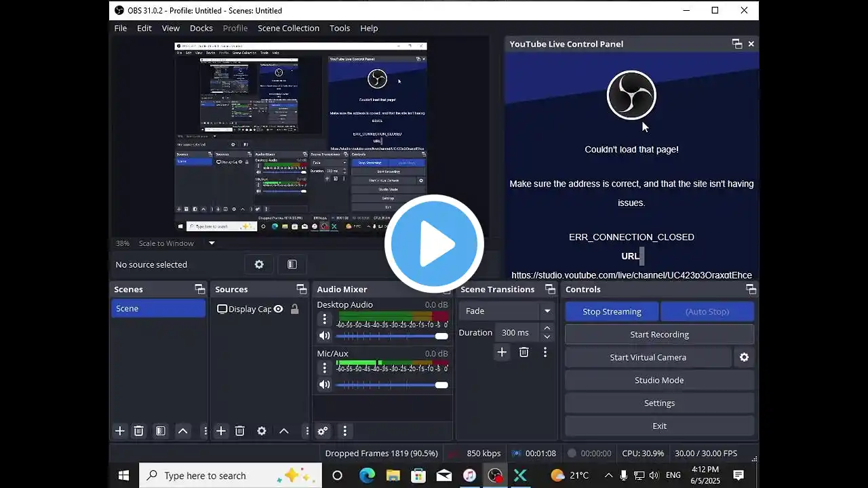This screenshot has width=868, height=488.
Task: Open Advanced Audio Properties gears icon
Action: pos(323,431)
